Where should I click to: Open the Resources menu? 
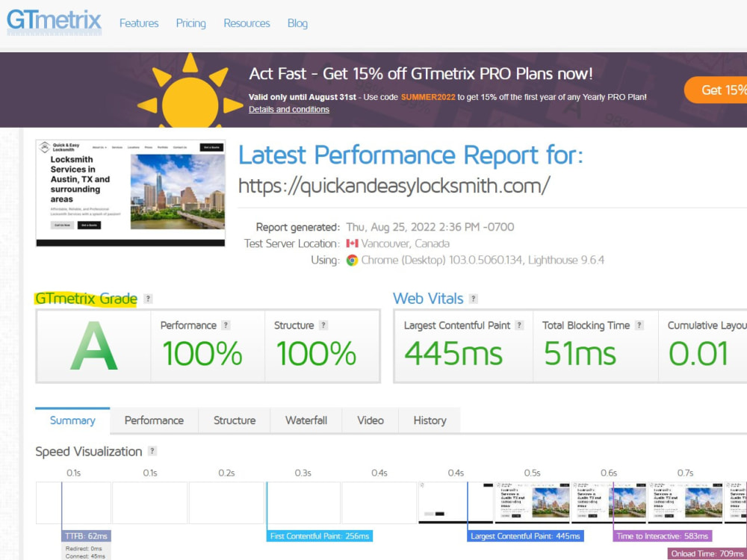tap(247, 23)
